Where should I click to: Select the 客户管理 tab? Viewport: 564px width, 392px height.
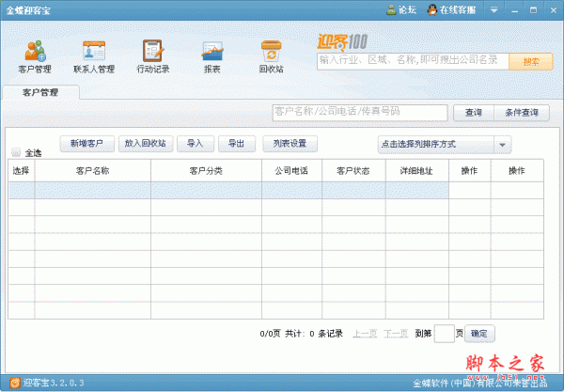click(40, 92)
